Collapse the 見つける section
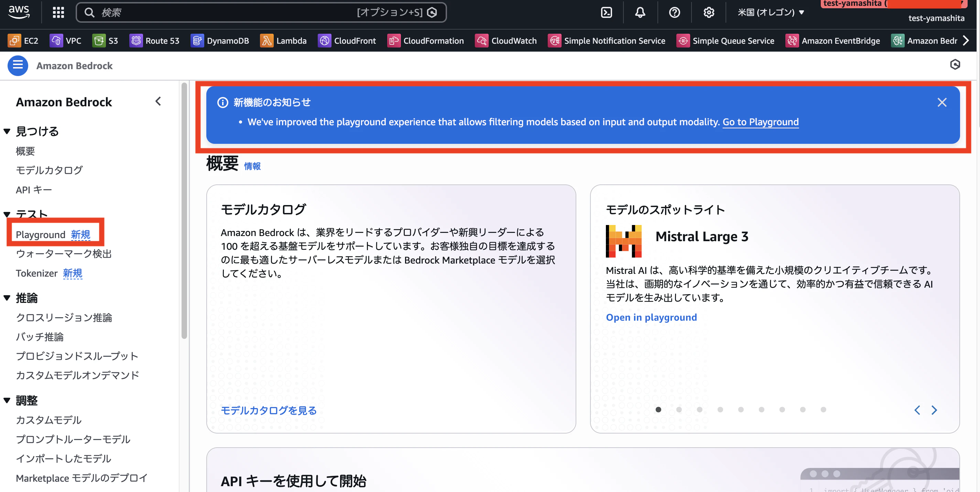Image resolution: width=980 pixels, height=492 pixels. [7, 131]
